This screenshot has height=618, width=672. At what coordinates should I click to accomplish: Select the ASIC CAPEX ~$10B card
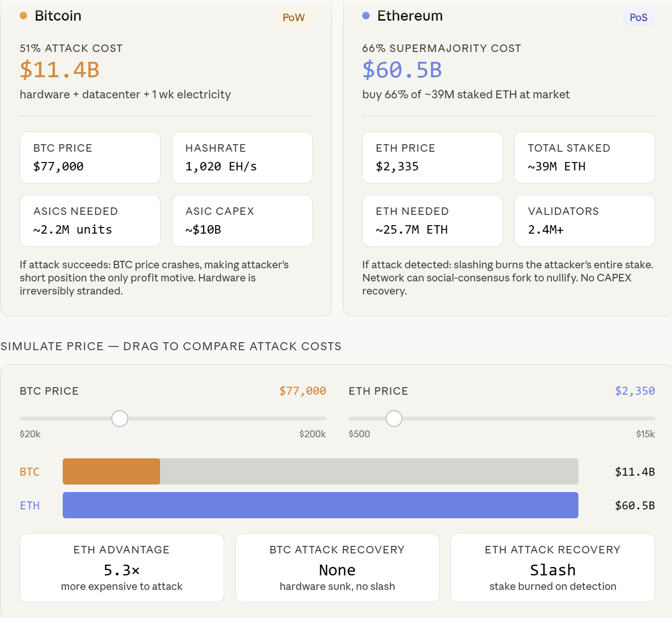242,221
